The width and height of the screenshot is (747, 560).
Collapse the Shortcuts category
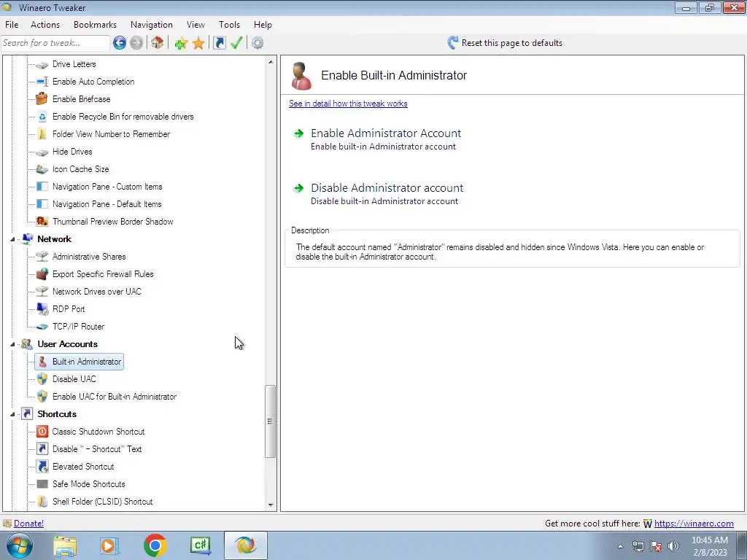pyautogui.click(x=13, y=414)
